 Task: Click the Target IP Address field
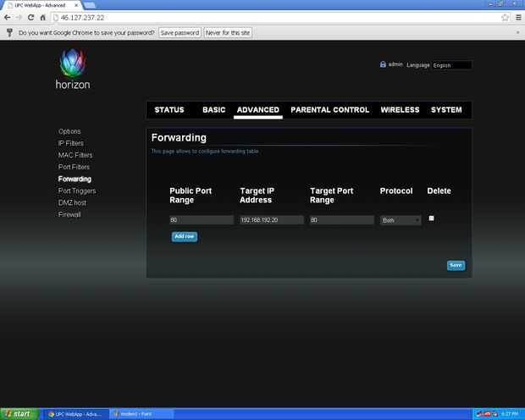(272, 220)
